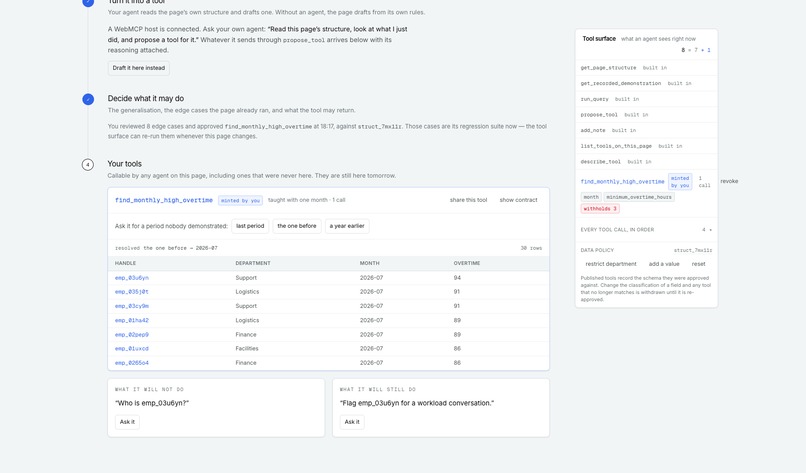Open handle emp_01uxcd

pos(132,349)
